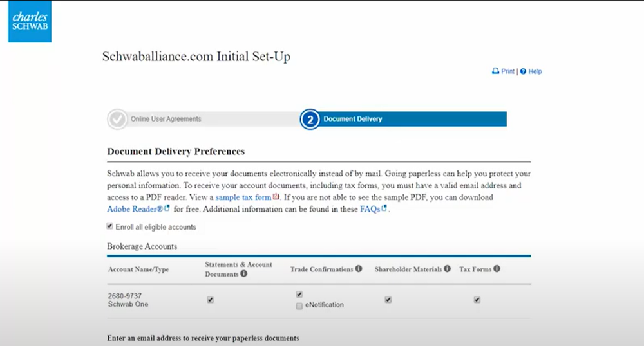Toggle Tax Forms checkbox for 2680-9737
Image resolution: width=644 pixels, height=346 pixels.
pyautogui.click(x=477, y=300)
